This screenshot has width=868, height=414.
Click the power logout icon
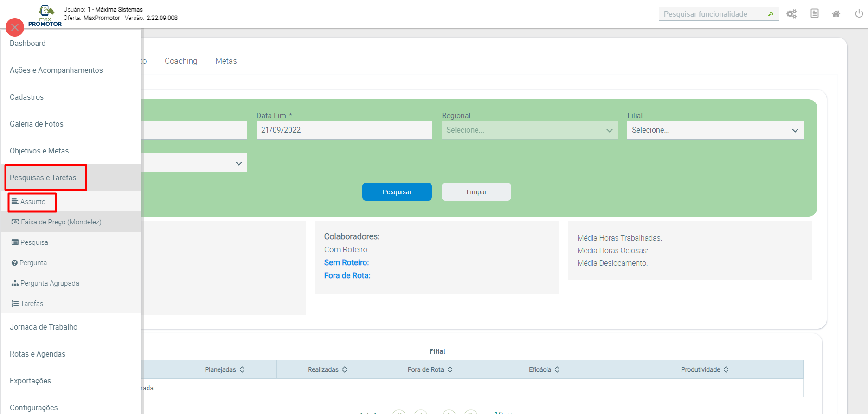click(x=859, y=14)
